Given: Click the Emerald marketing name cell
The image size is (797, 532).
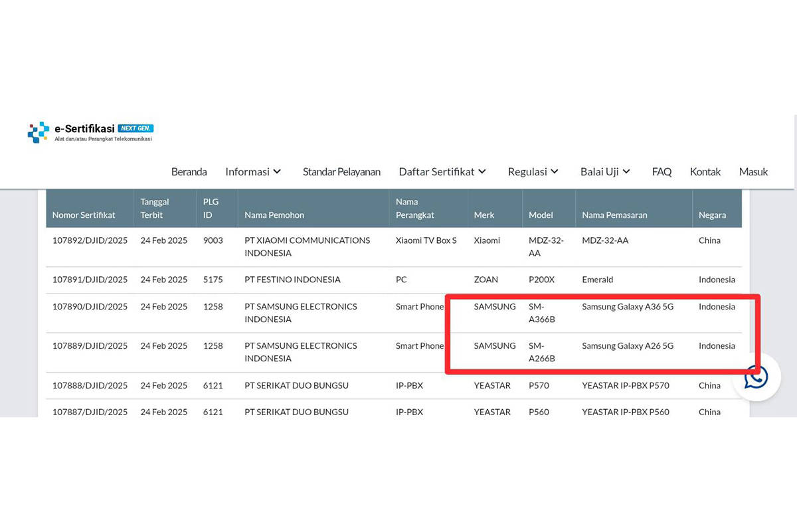Looking at the screenshot, I should click(x=597, y=280).
